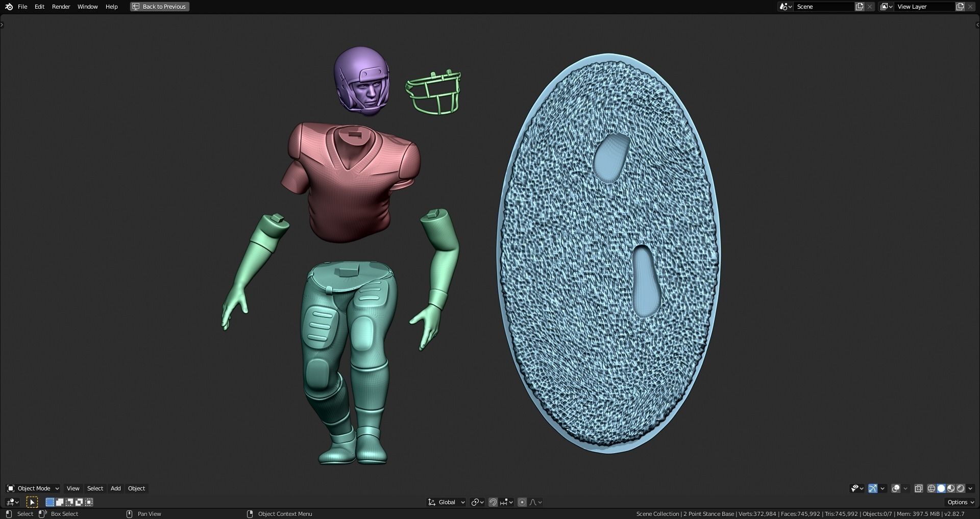Delete the Scene using its X button
The image size is (980, 519).
[x=870, y=7]
